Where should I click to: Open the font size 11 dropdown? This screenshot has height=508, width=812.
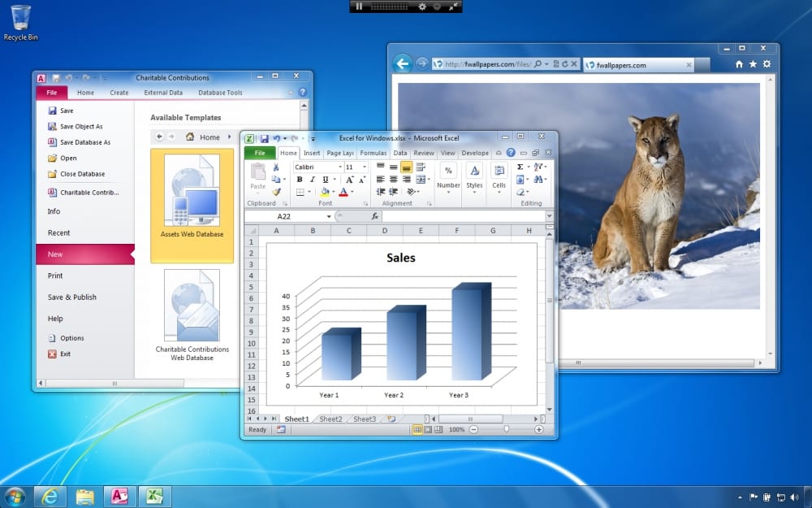coord(365,167)
